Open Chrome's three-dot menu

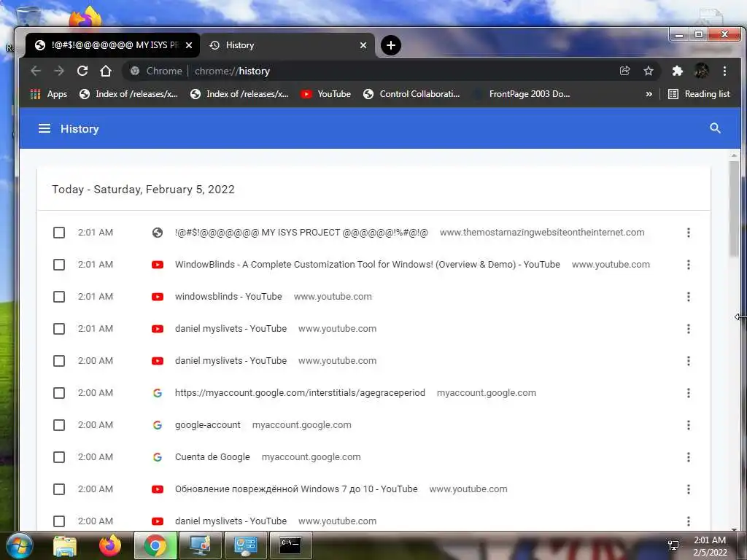point(724,71)
